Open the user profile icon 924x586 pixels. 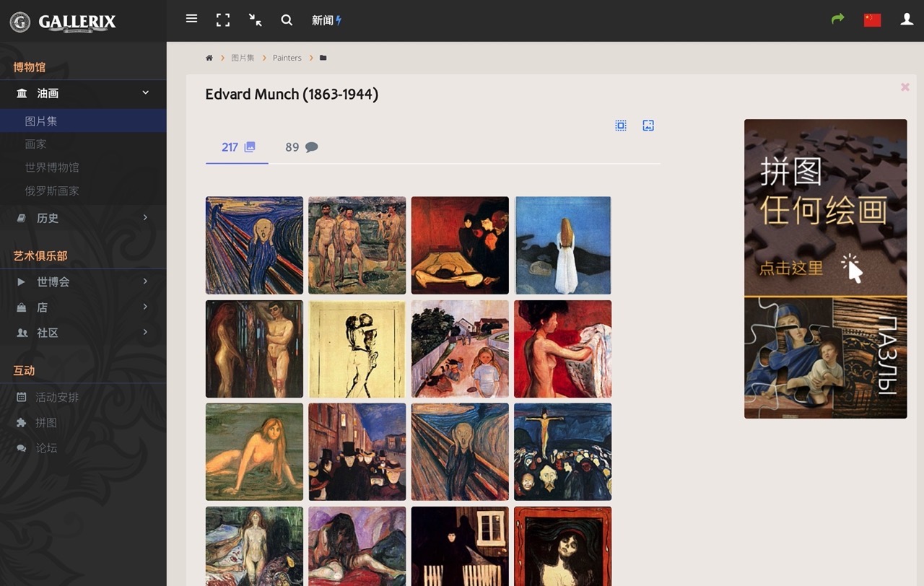tap(907, 19)
